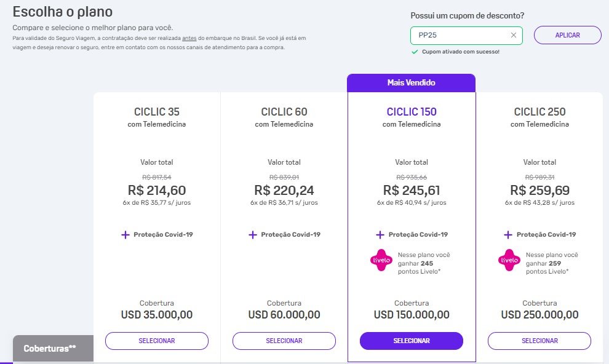Click the green coupon success checkmark
Screen dimensions: 609x364
[x=415, y=52]
